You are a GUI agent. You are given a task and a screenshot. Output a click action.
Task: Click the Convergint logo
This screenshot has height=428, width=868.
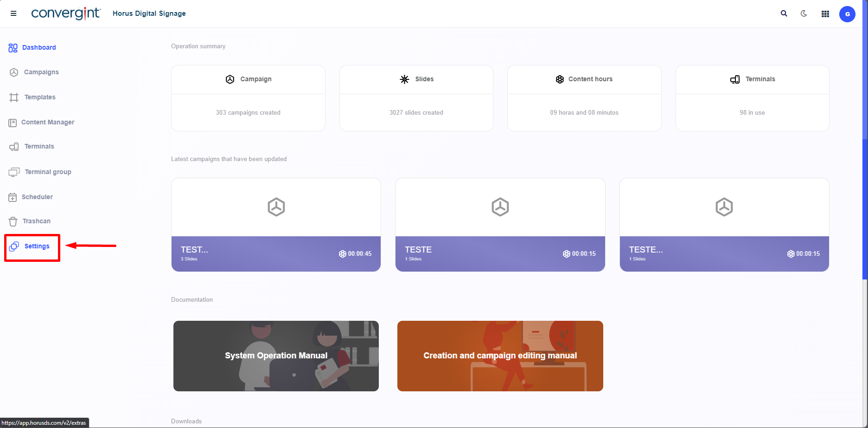pos(65,13)
